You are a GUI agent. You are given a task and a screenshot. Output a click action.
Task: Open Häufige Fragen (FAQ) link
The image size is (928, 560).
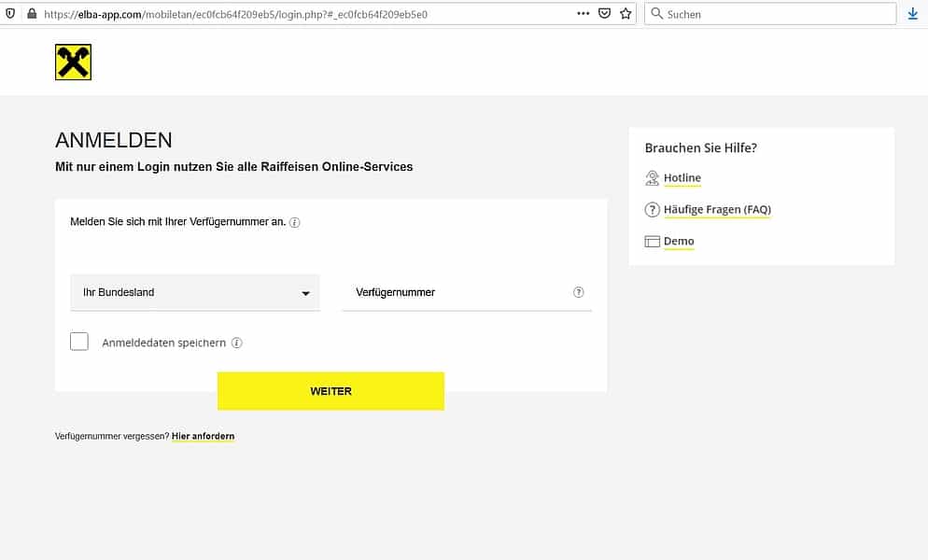[x=717, y=209]
